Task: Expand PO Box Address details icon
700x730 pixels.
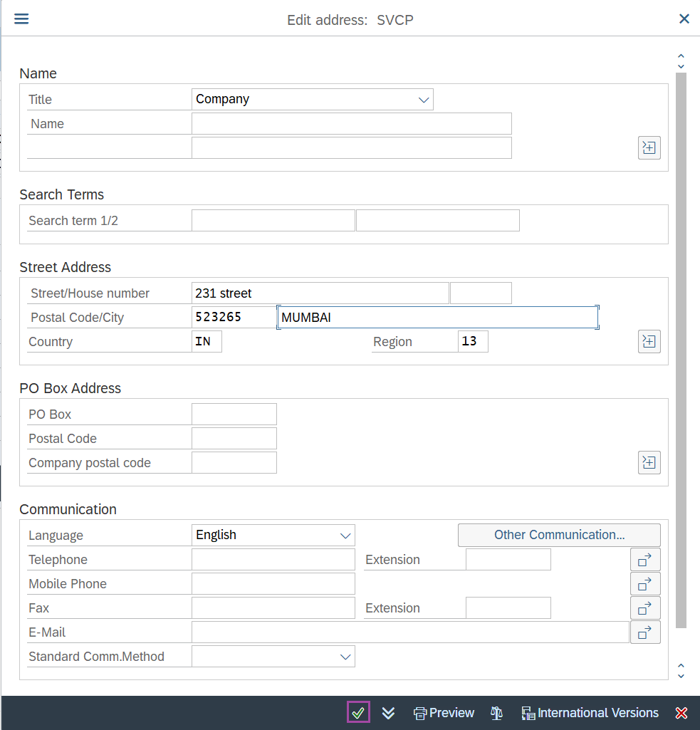Action: pyautogui.click(x=649, y=462)
